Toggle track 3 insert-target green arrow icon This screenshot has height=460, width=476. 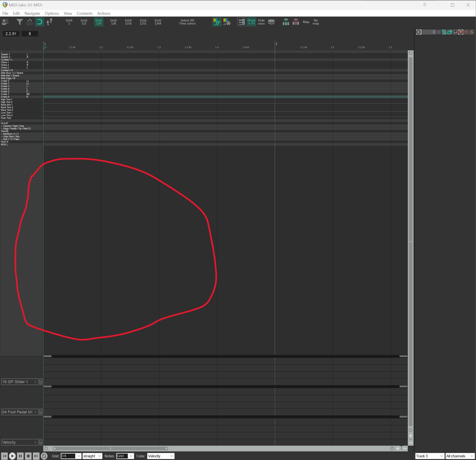tap(444, 32)
